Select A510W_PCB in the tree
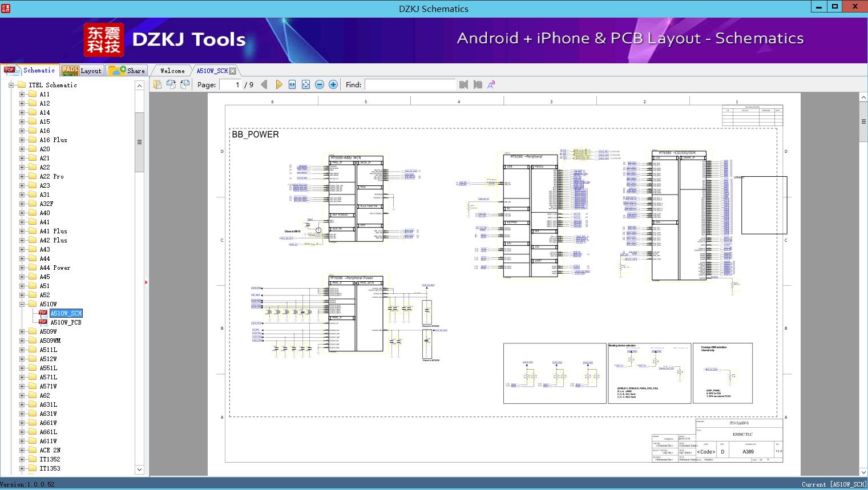The image size is (868, 490). tap(66, 322)
